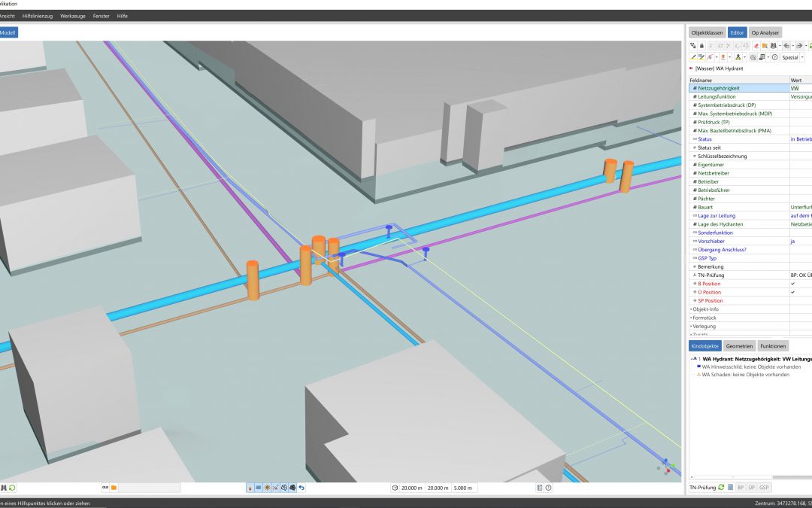Open the Funktionen tab

point(773,345)
